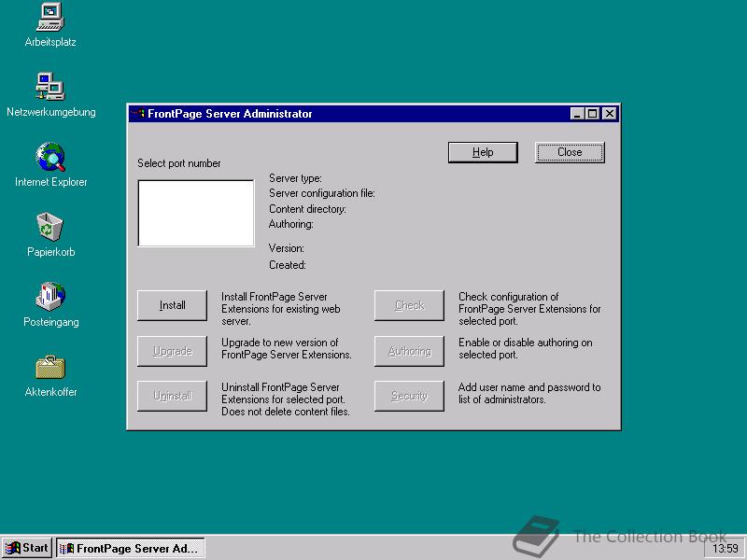Click the grayed Upgrade button
The height and width of the screenshot is (560, 747).
click(x=172, y=351)
